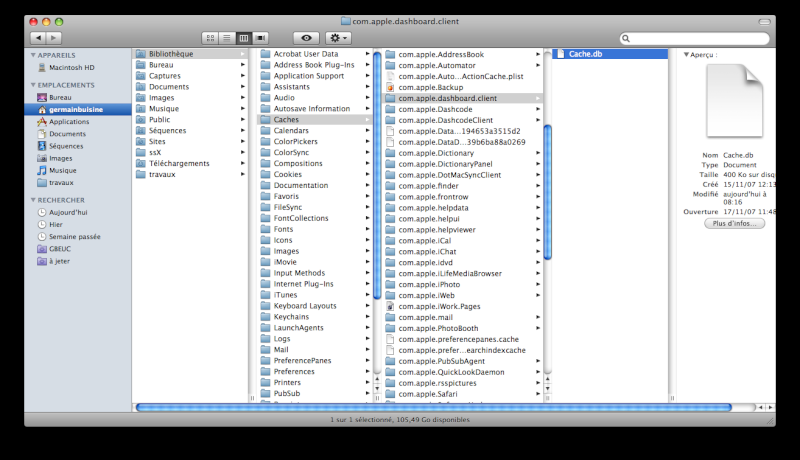
Task: Click the Spotlight search field
Action: click(x=694, y=38)
